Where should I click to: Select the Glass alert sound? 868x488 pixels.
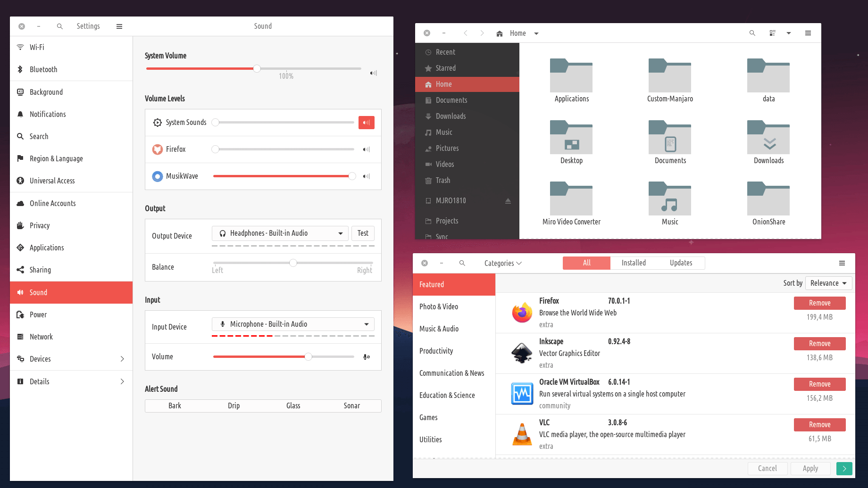tap(293, 406)
